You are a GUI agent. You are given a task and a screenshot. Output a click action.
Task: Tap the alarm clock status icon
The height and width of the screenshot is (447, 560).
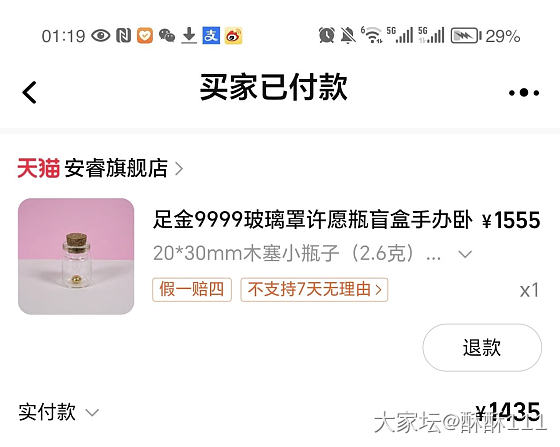[x=327, y=35]
